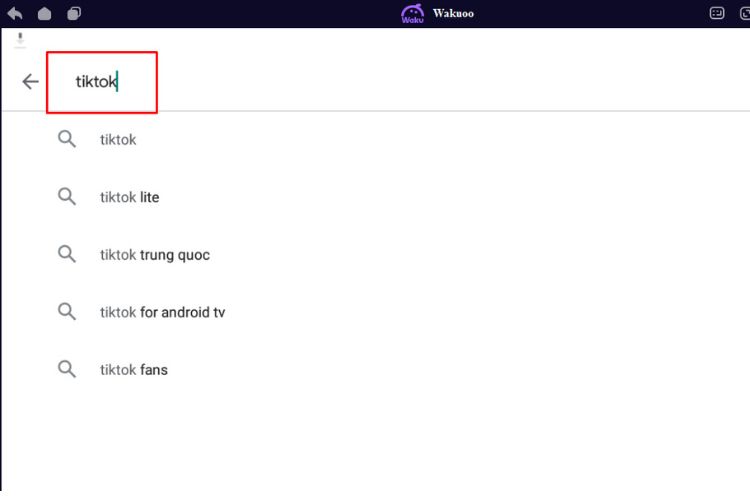Open the keyboard mapping icon at top right
Screen dimensions: 750x500
[717, 13]
